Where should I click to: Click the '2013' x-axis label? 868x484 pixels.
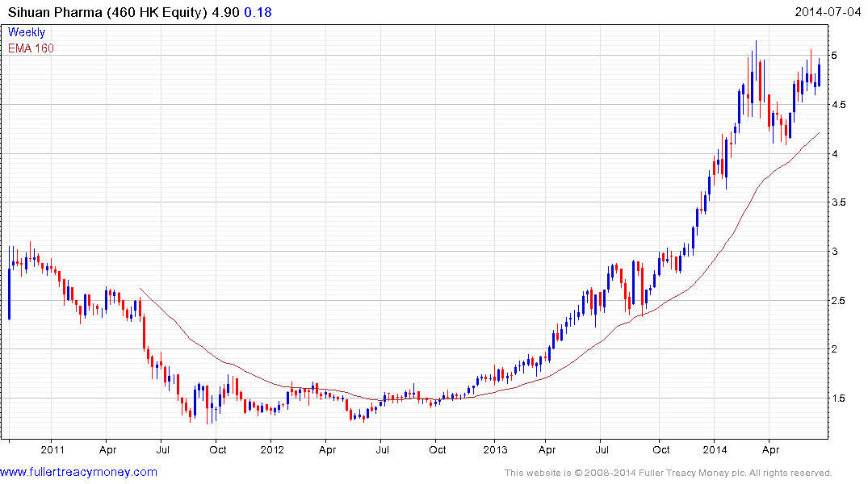495,449
